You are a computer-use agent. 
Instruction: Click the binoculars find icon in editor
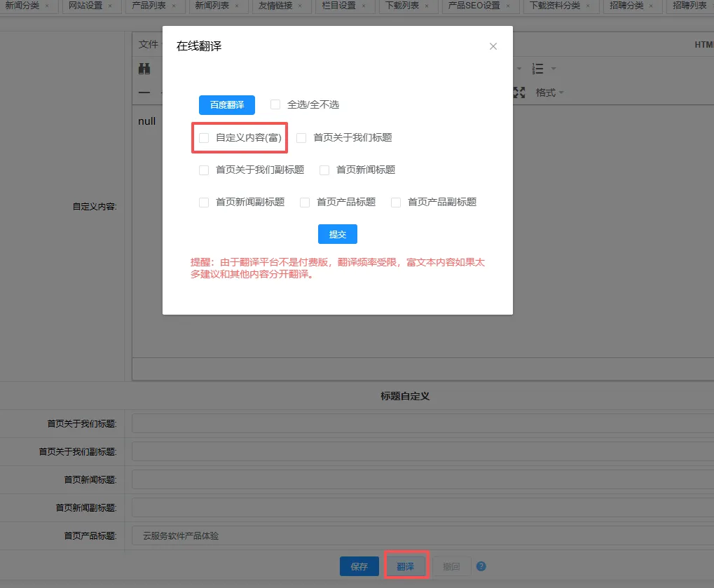coord(144,69)
